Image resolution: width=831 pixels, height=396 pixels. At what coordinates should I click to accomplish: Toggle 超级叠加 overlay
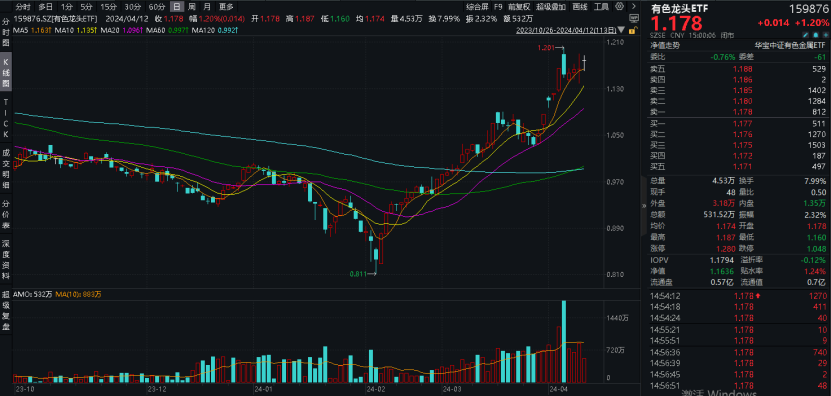coord(548,7)
